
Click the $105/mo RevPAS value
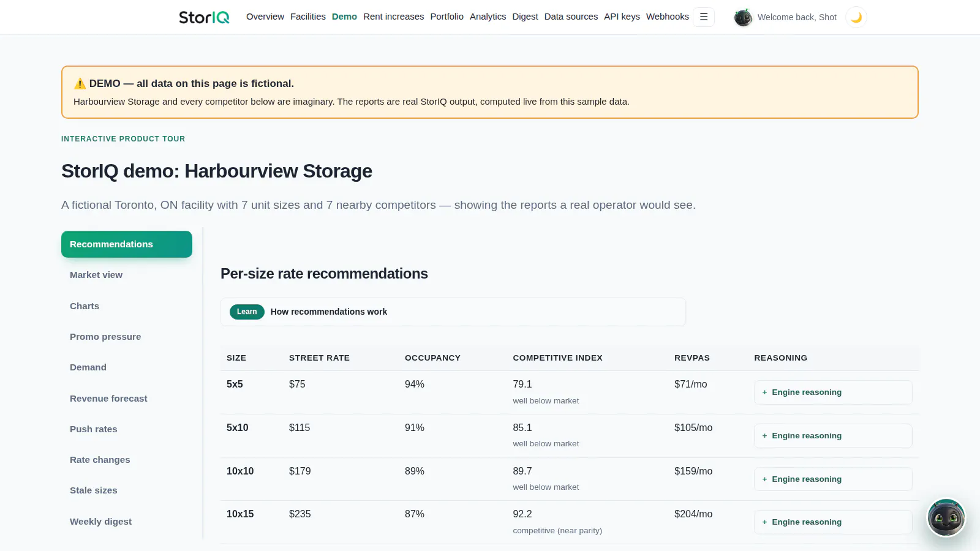click(x=693, y=428)
